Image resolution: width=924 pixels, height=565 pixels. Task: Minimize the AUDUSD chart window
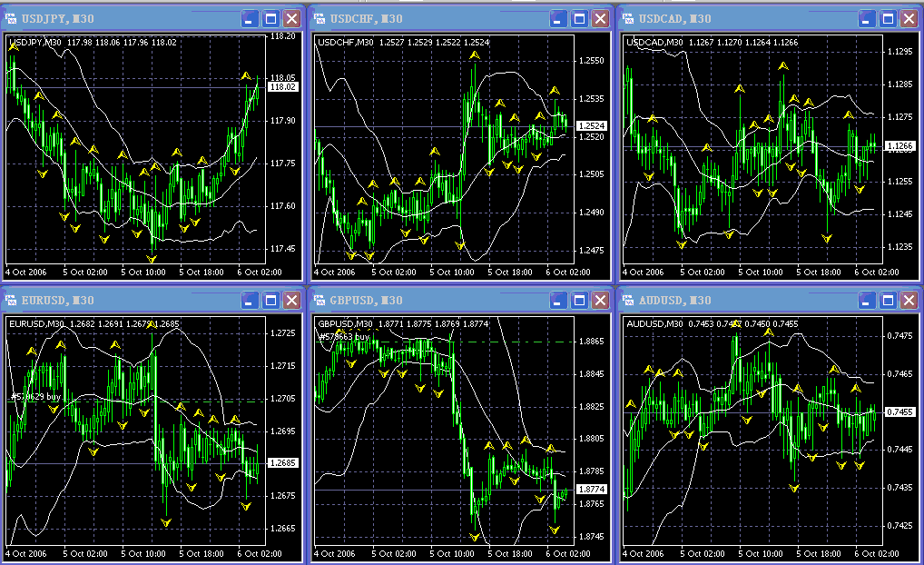[x=867, y=300]
